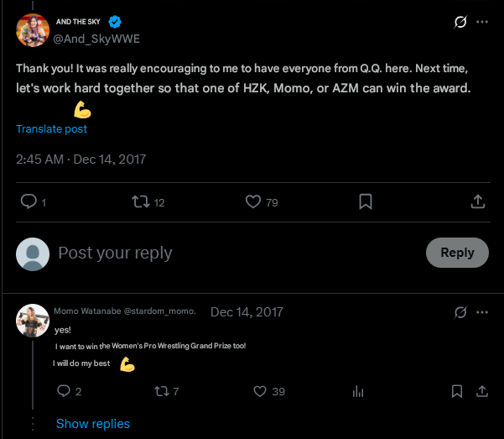Share the AND THE SKY post

pos(477,201)
